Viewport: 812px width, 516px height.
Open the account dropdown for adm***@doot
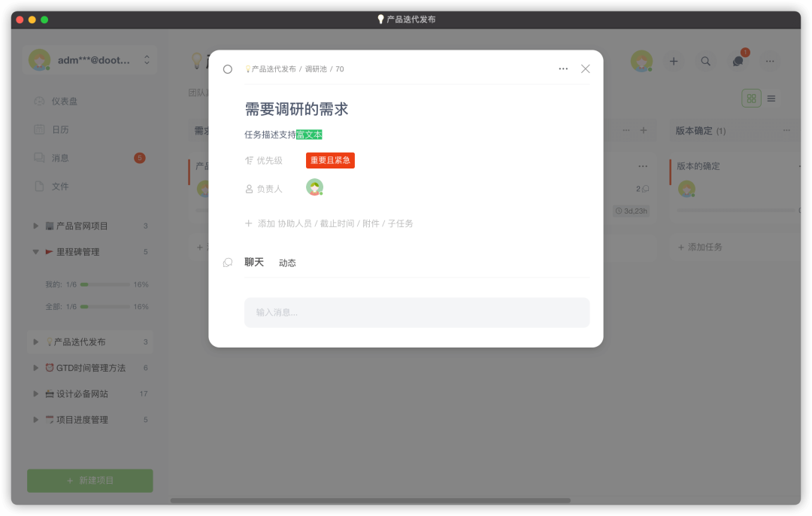coord(90,59)
